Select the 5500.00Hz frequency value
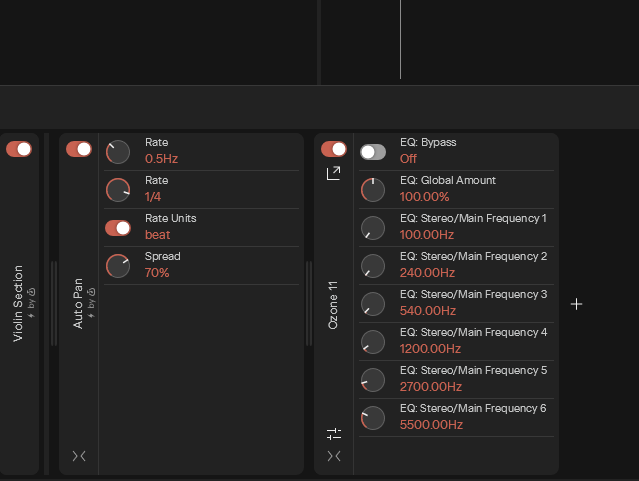Screen dimensions: 639x481 coord(431,424)
